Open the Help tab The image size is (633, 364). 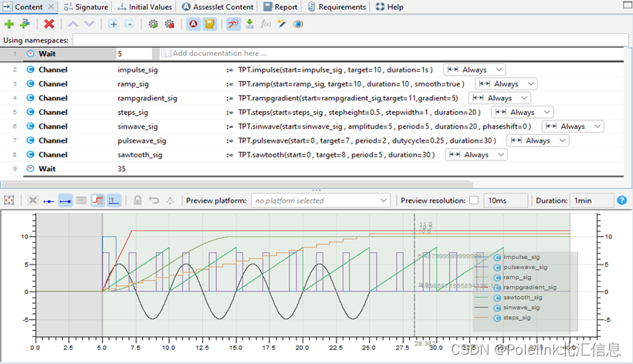click(x=390, y=7)
